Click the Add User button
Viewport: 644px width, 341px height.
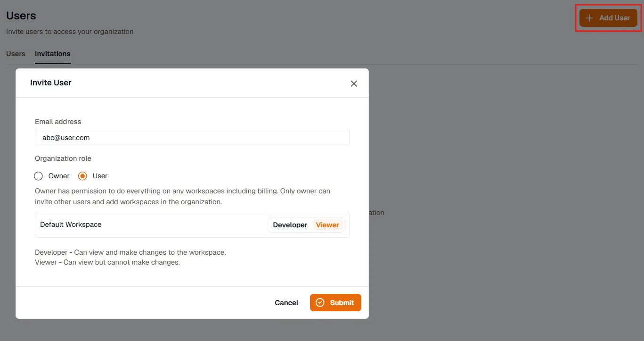point(608,18)
